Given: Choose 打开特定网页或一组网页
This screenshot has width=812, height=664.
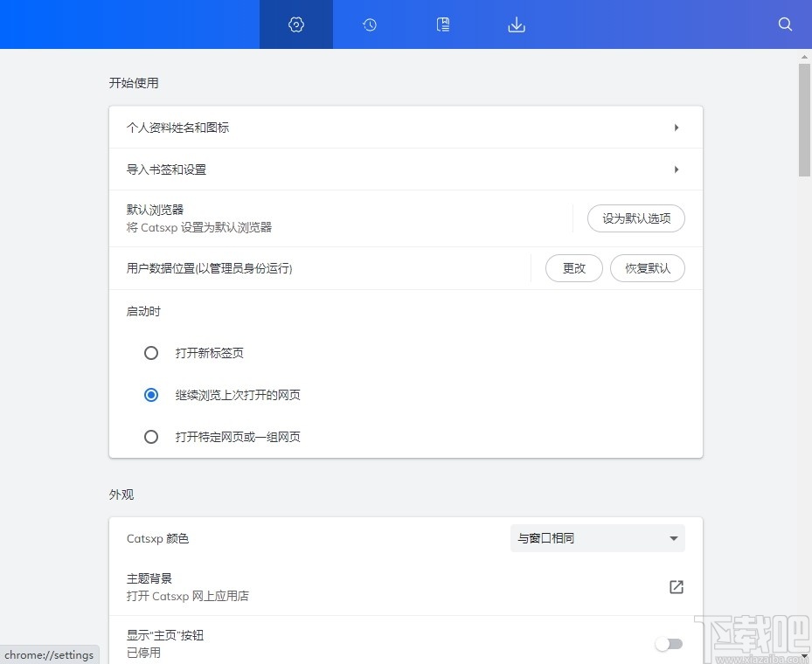Looking at the screenshot, I should [x=150, y=437].
